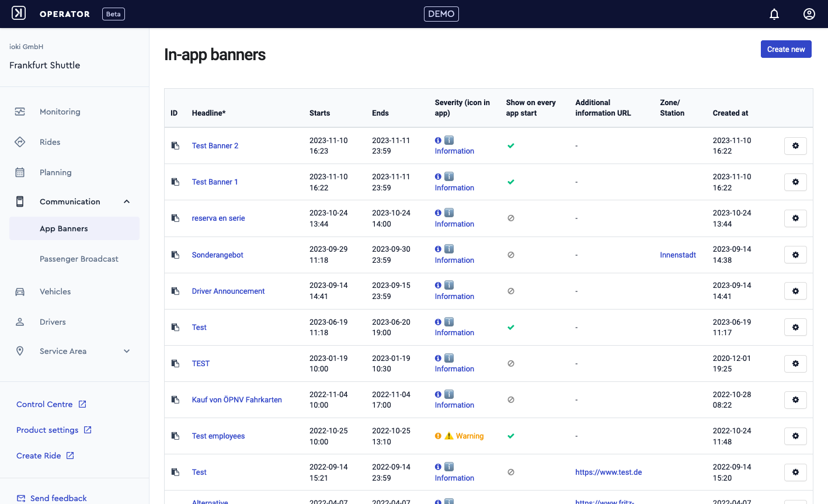Open the reserva en serie headline link

click(218, 218)
